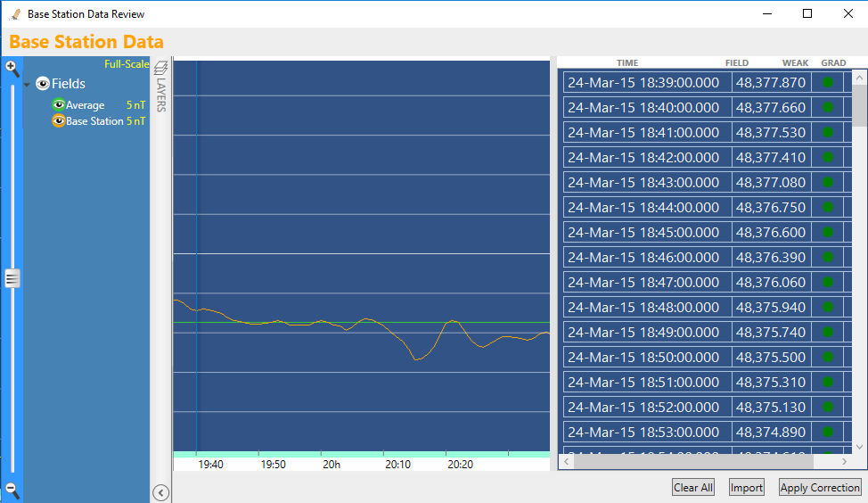Viewport: 868px width, 503px height.
Task: Click green status dot for 18:45:00 row
Action: pos(828,232)
